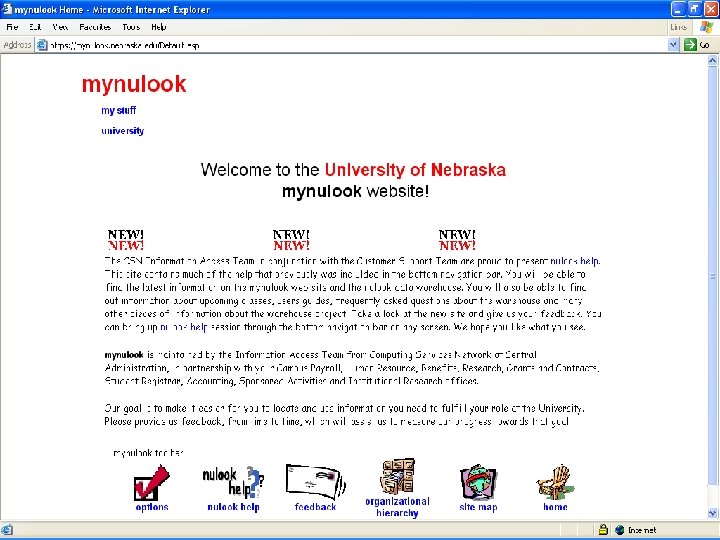Open the address bar dropdown arrow
This screenshot has height=540, width=720.
tap(673, 45)
